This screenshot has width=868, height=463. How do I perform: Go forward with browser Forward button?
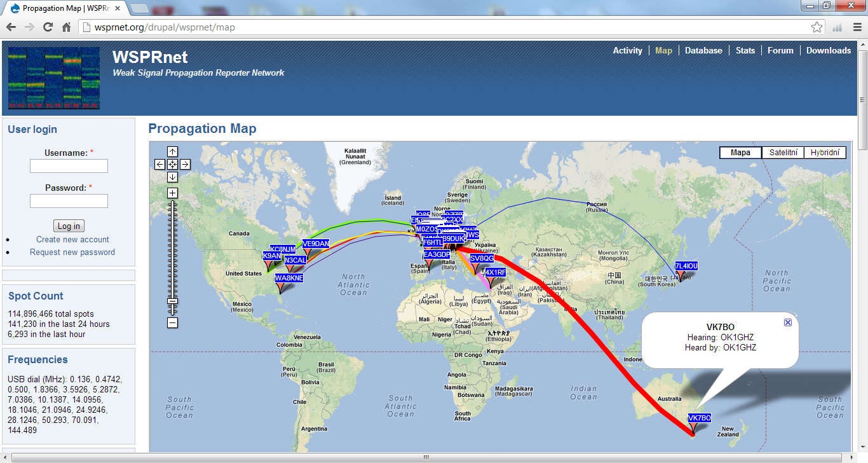coord(29,27)
